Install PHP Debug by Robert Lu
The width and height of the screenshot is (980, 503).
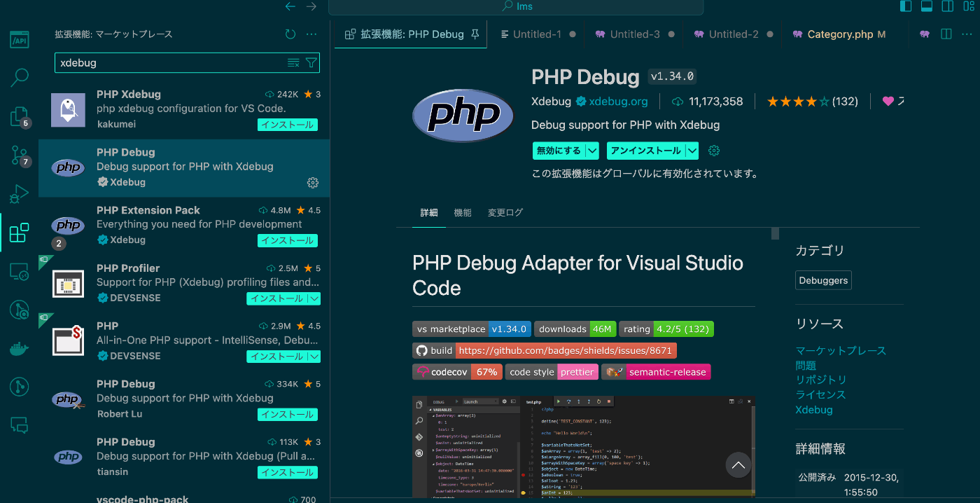pyautogui.click(x=287, y=414)
